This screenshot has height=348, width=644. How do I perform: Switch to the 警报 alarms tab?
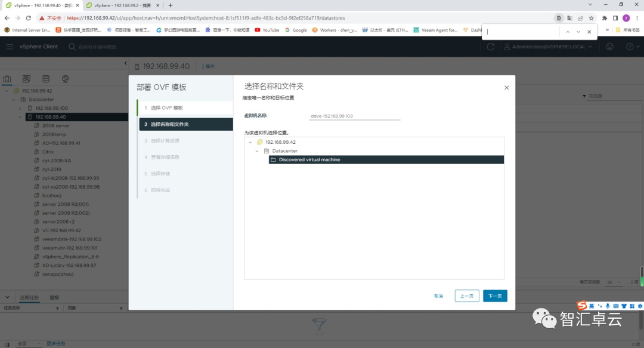pos(54,297)
